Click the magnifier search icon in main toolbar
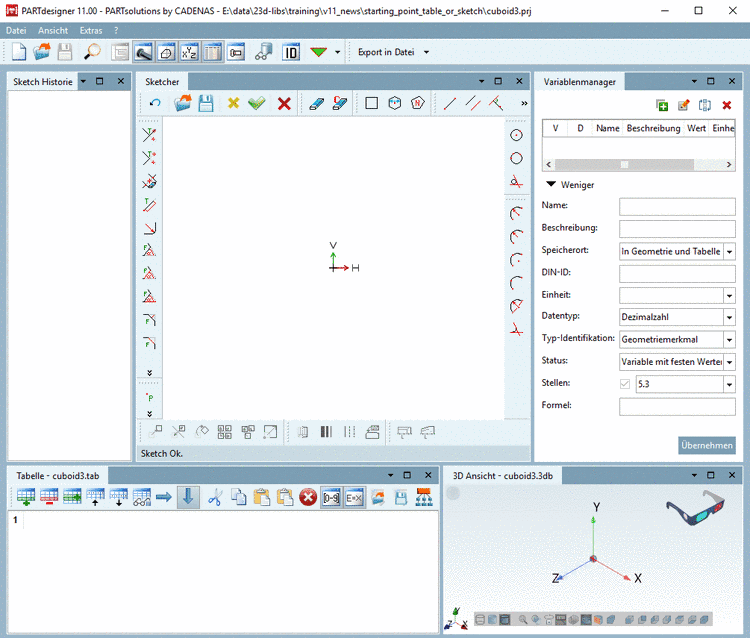The image size is (750, 638). (92, 52)
